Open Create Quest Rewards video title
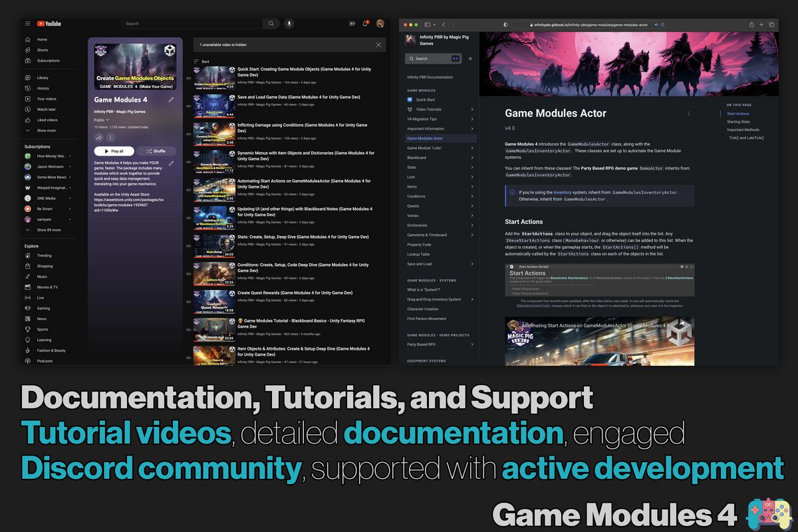The width and height of the screenshot is (798, 532). [295, 293]
